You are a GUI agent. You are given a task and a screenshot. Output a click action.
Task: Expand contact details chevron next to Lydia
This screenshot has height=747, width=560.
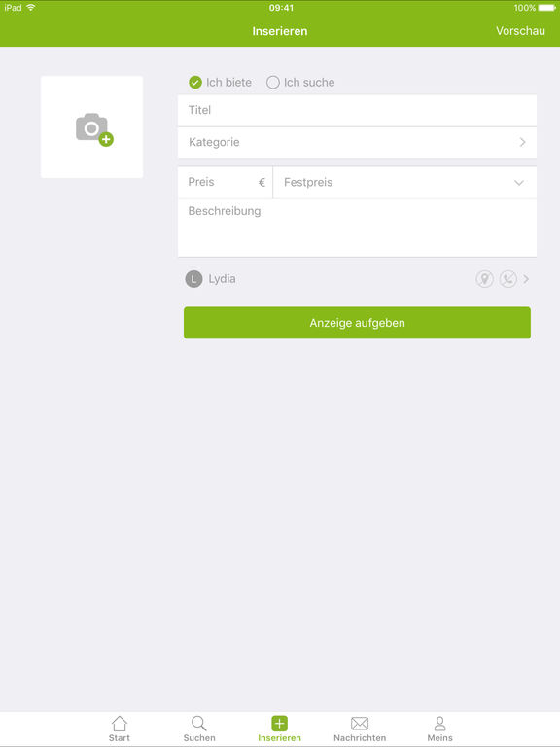[526, 279]
